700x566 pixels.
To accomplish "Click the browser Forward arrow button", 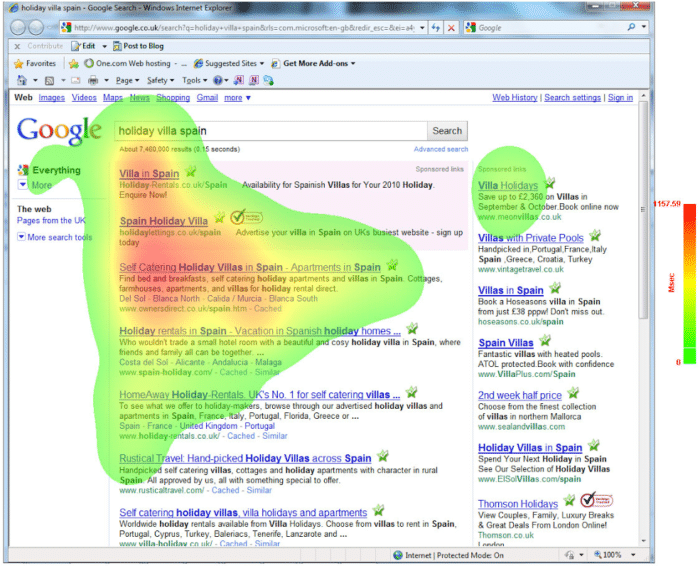I will tap(37, 27).
